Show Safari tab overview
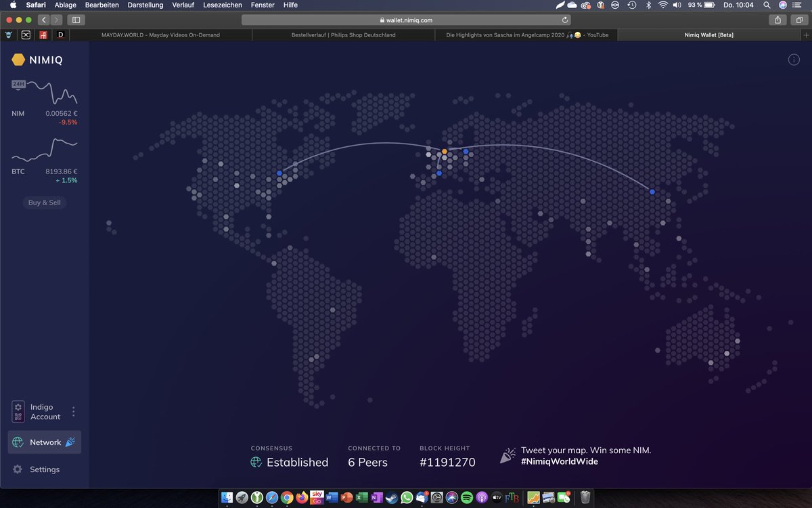 798,20
